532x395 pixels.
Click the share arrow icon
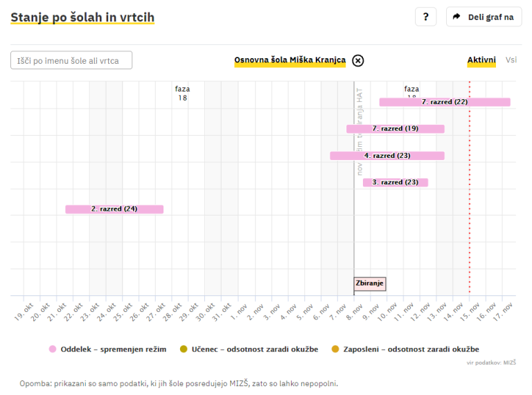click(x=457, y=17)
